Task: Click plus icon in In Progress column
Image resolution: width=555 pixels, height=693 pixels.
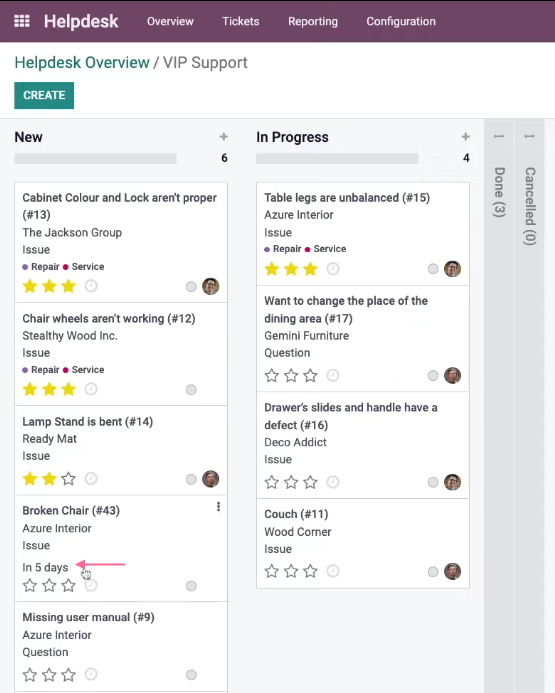Action: [x=465, y=137]
